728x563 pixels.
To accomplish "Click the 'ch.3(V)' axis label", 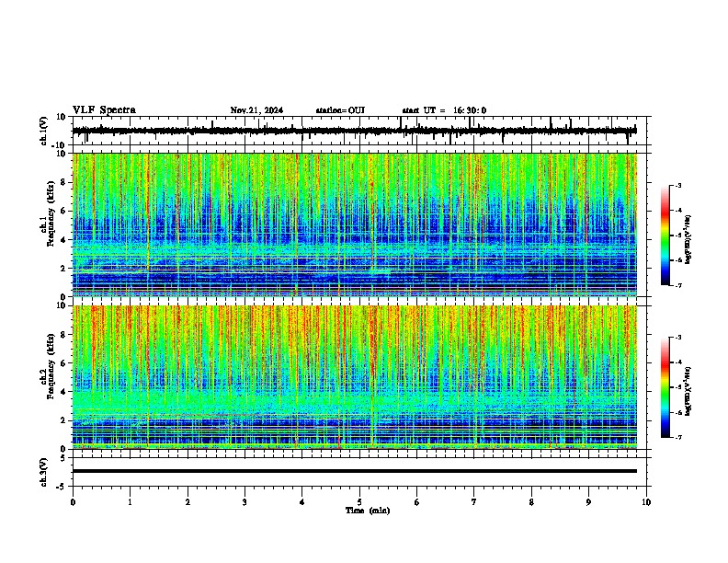I will 43,472.
